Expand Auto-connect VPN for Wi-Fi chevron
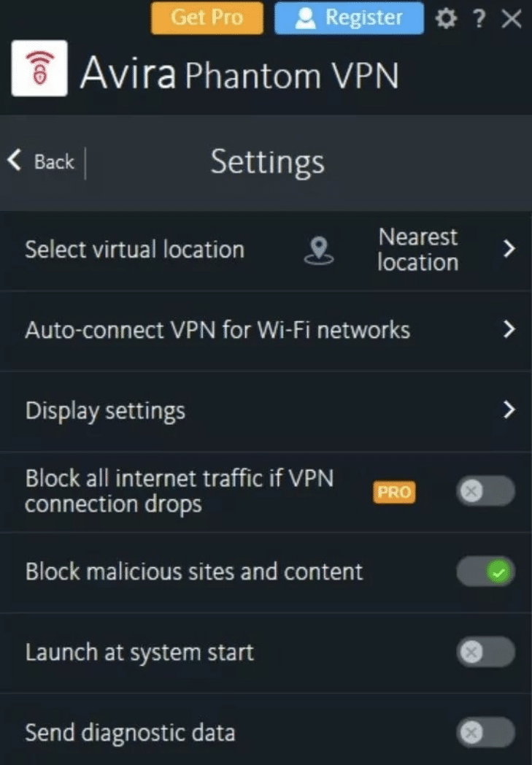The width and height of the screenshot is (532, 765). [x=509, y=329]
